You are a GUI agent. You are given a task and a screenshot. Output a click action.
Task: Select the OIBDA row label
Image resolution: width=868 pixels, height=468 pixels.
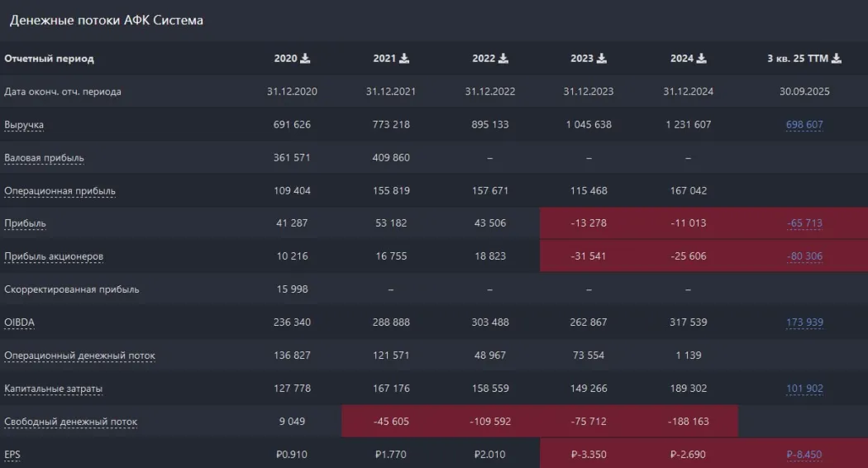[x=20, y=322]
